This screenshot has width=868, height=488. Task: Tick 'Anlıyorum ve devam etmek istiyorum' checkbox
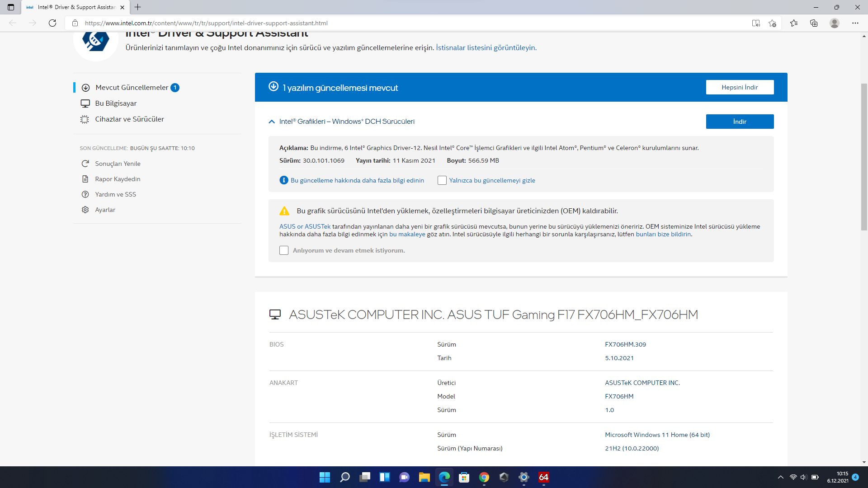pos(284,250)
